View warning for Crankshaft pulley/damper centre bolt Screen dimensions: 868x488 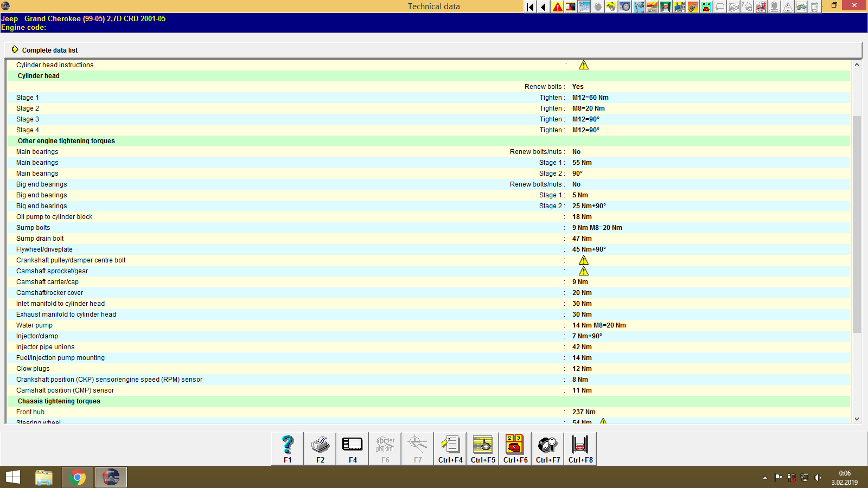(584, 260)
